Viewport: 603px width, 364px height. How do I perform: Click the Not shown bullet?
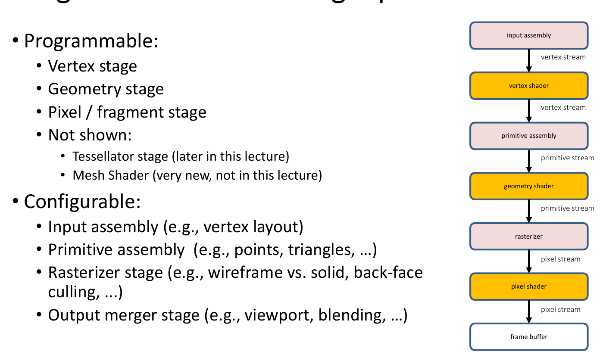[90, 135]
